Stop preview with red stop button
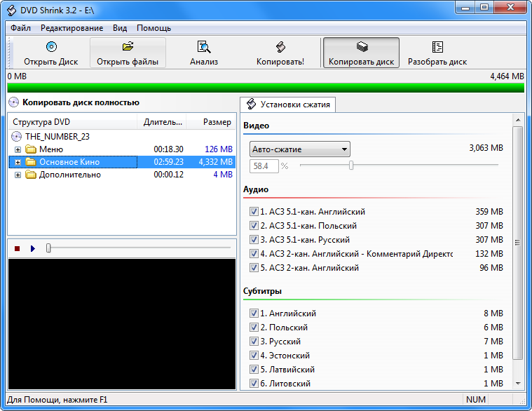The height and width of the screenshot is (411, 532). (18, 249)
